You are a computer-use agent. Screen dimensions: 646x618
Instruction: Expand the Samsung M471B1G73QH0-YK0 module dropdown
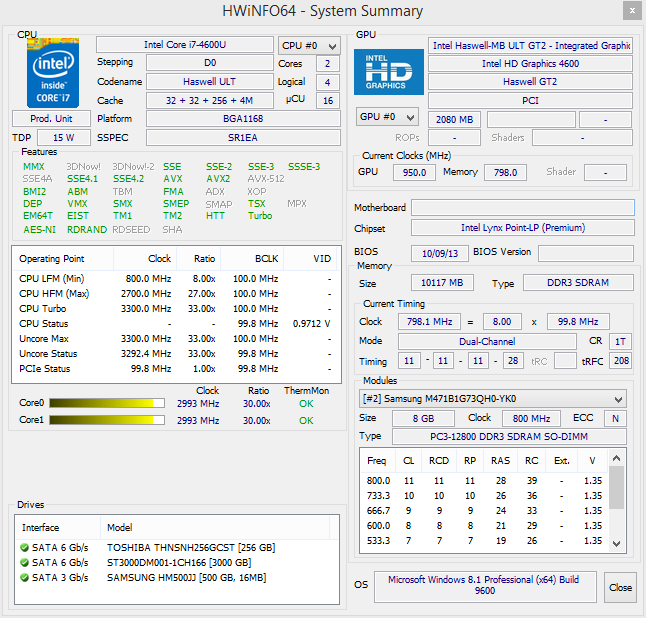tap(493, 399)
